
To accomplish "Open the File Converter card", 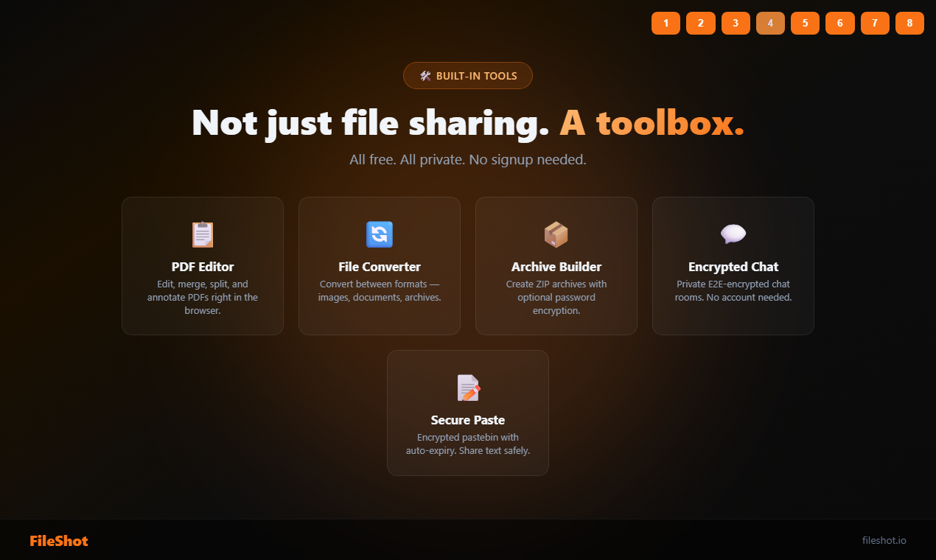I will click(379, 265).
